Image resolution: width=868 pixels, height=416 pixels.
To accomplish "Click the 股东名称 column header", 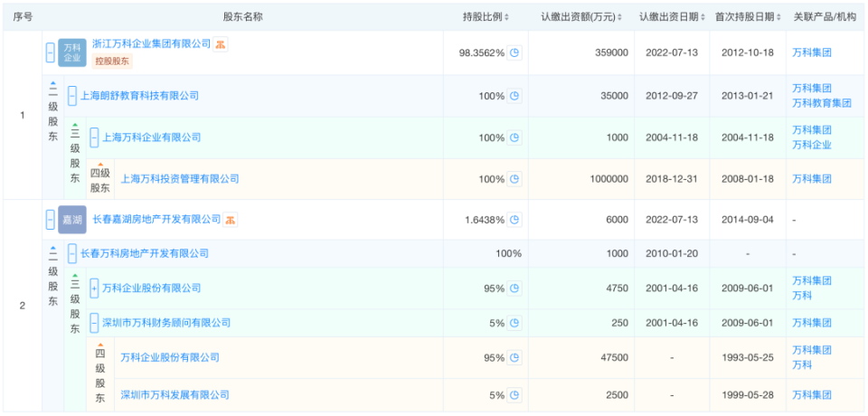I will [242, 16].
